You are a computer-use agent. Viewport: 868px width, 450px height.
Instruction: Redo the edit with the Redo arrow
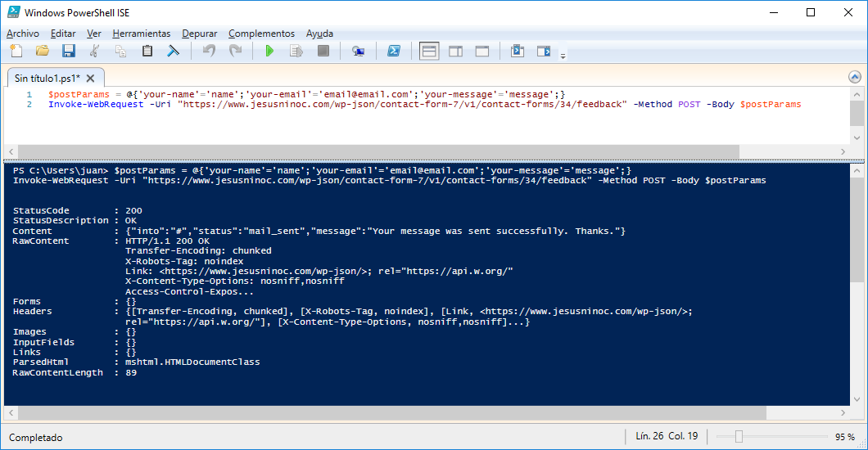click(236, 52)
